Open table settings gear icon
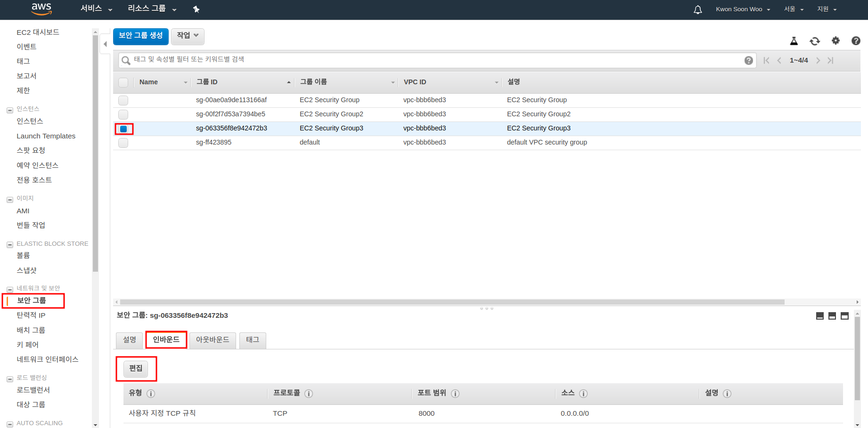 tap(835, 40)
